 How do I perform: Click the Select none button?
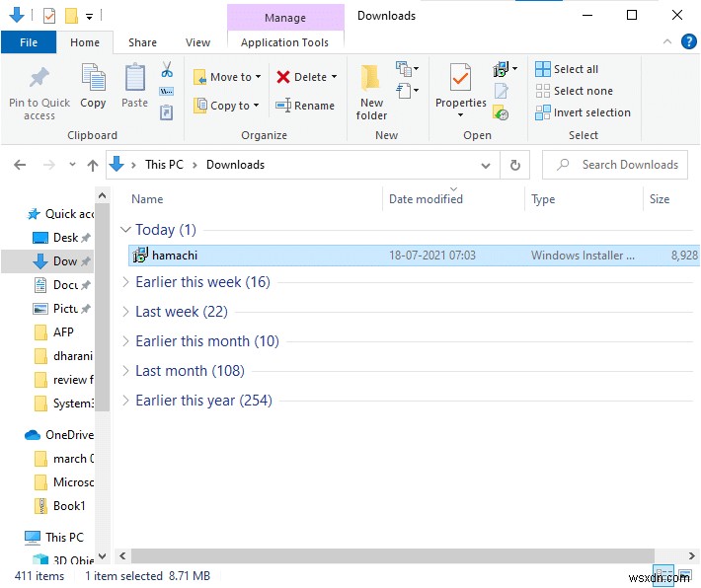(x=574, y=91)
